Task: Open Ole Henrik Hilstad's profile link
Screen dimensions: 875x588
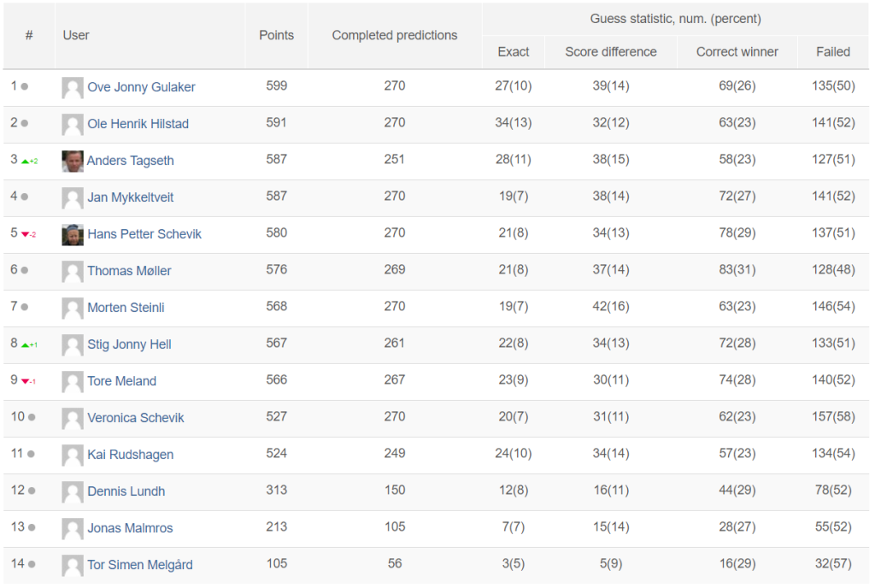Action: 138,124
